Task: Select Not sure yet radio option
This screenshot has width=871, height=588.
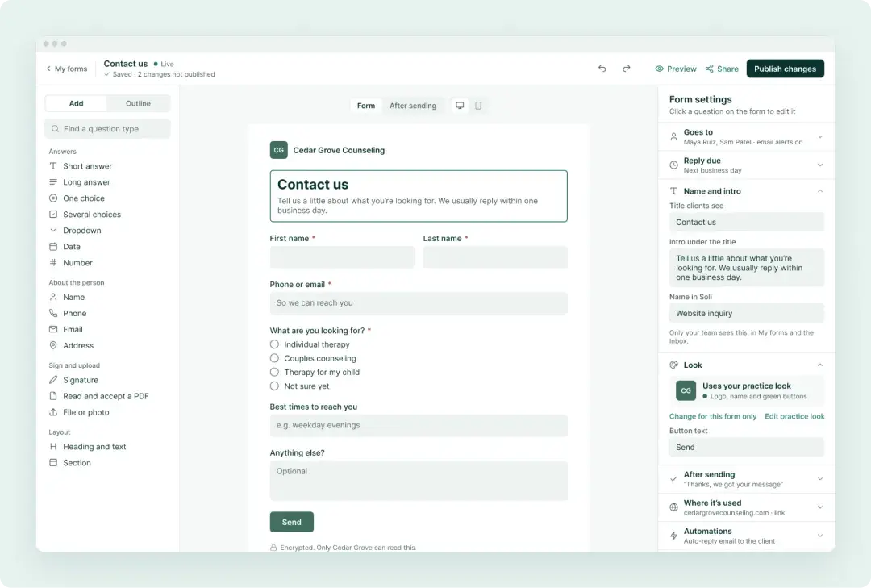Action: (274, 386)
